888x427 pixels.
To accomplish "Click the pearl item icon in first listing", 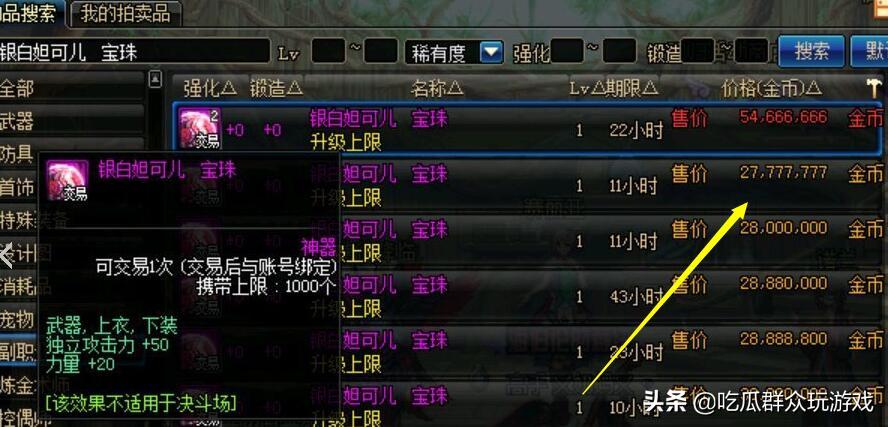I will coord(200,129).
